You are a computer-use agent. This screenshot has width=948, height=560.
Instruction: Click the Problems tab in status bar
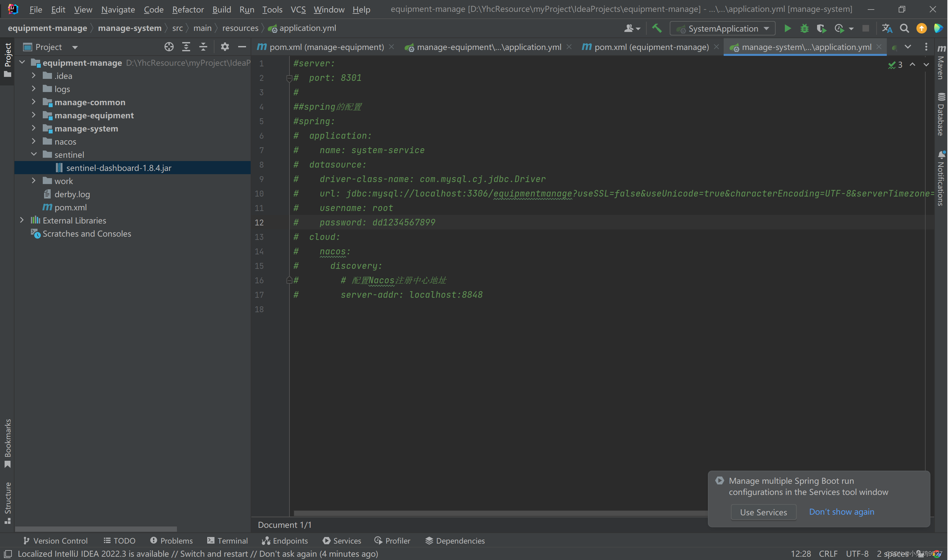(171, 541)
